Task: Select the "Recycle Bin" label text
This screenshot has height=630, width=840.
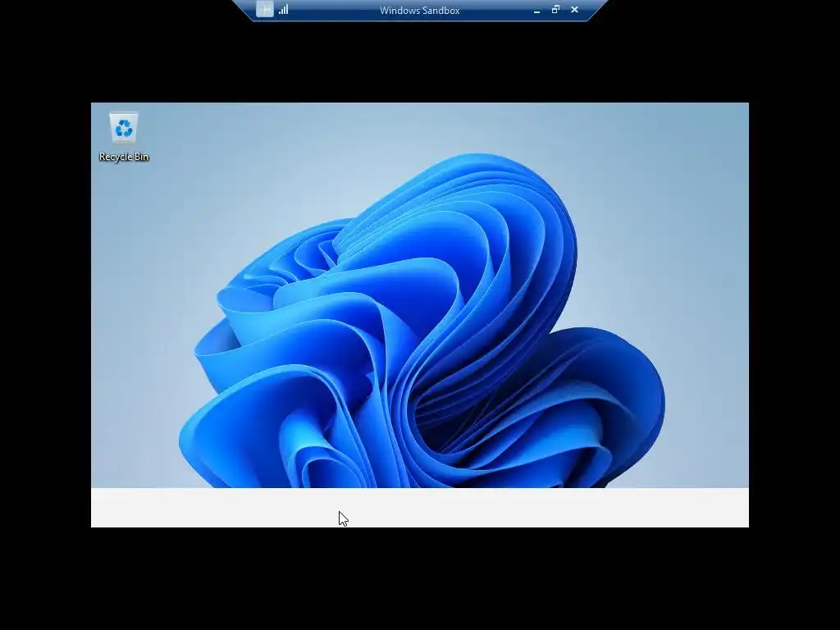Action: tap(124, 157)
